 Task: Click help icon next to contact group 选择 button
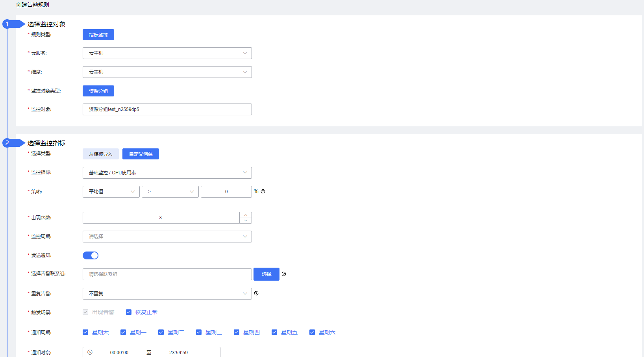284,274
